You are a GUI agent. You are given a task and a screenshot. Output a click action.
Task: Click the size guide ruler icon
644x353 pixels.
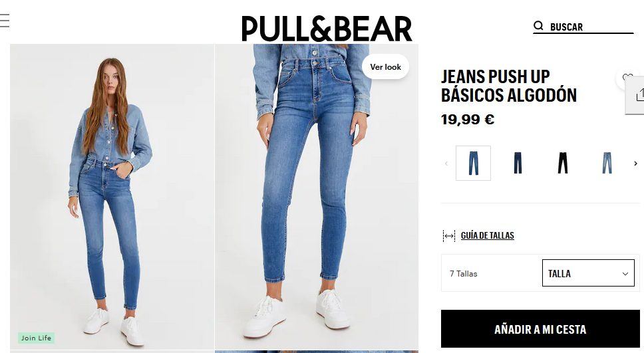[x=449, y=235]
